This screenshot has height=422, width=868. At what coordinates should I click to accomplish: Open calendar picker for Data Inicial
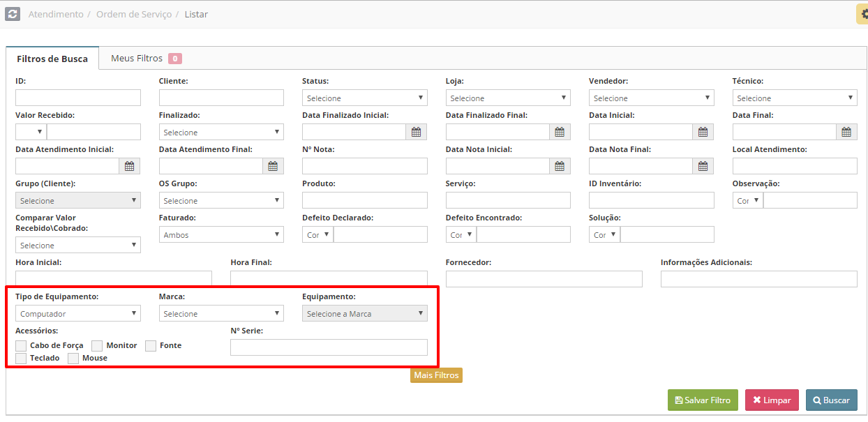point(703,132)
